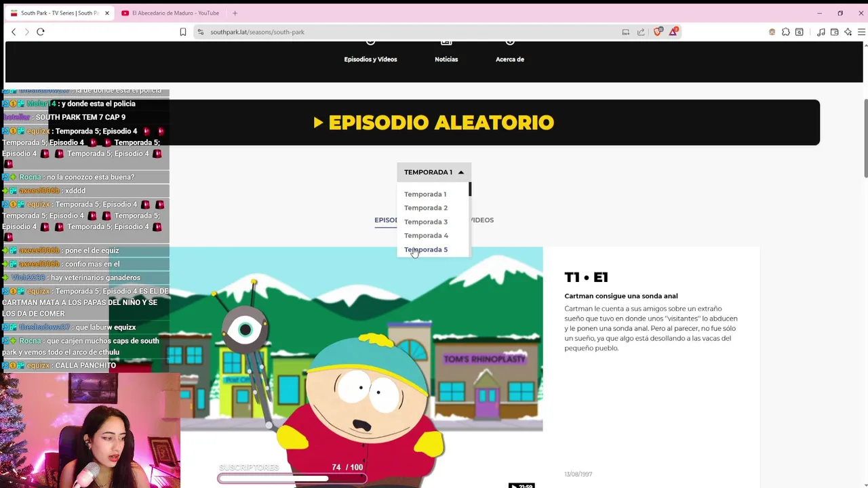Launch Leo AI sparkle icon
This screenshot has width=868, height=488.
848,32
